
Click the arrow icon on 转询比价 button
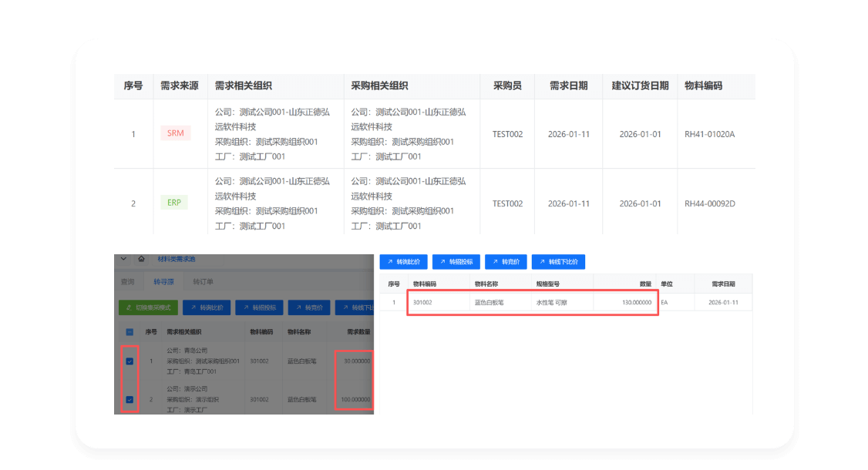[x=193, y=307]
